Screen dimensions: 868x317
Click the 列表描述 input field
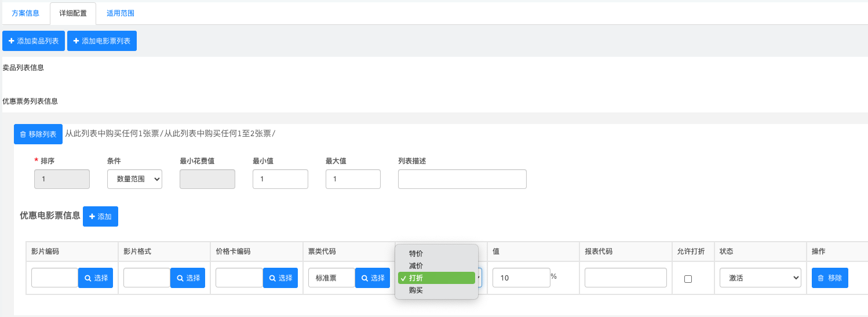pos(462,179)
